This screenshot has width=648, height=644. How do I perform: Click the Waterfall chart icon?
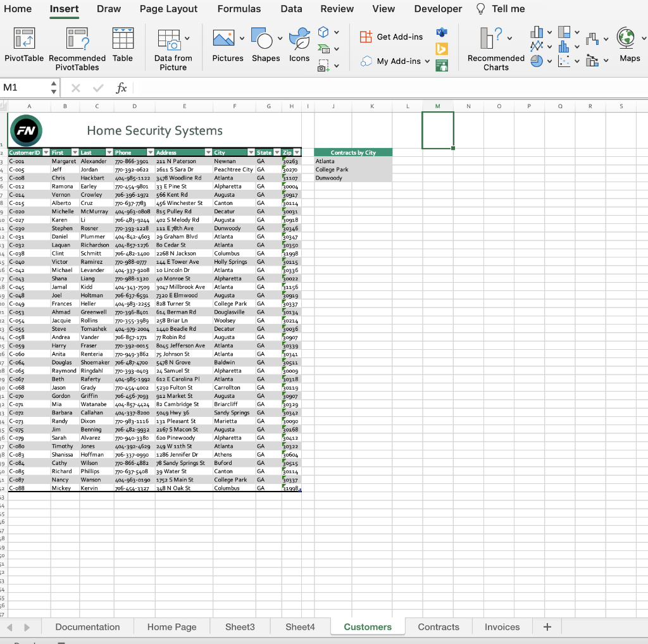click(x=592, y=39)
